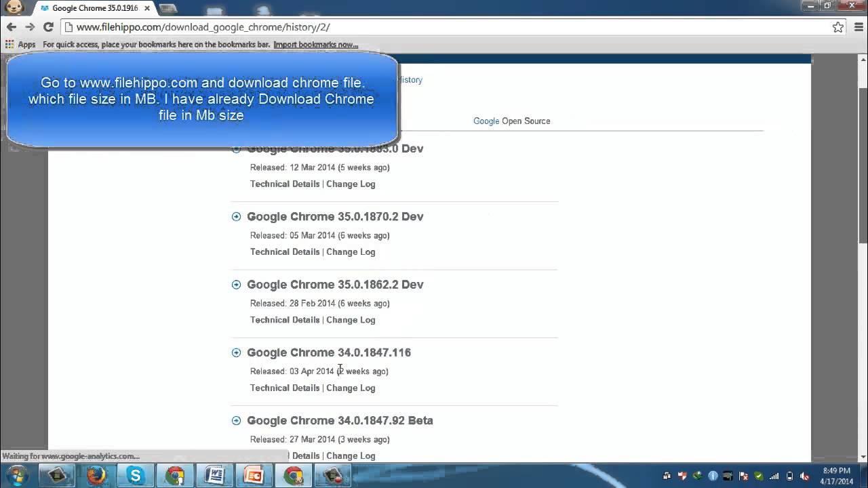Click the browser Forward arrow

tap(30, 27)
